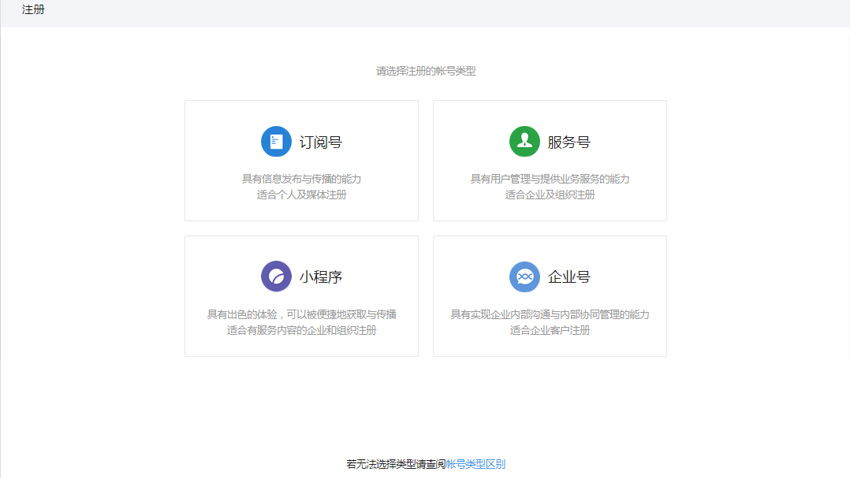Click 企业号 description about 内部协同管理
850x478 pixels.
pyautogui.click(x=550, y=314)
